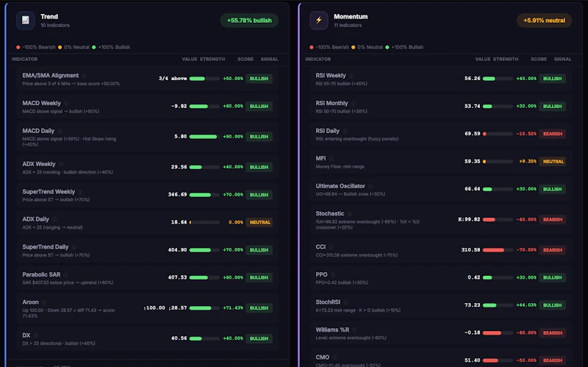Open info icon next to StochRSI
This screenshot has width=588, height=367.
(345, 302)
